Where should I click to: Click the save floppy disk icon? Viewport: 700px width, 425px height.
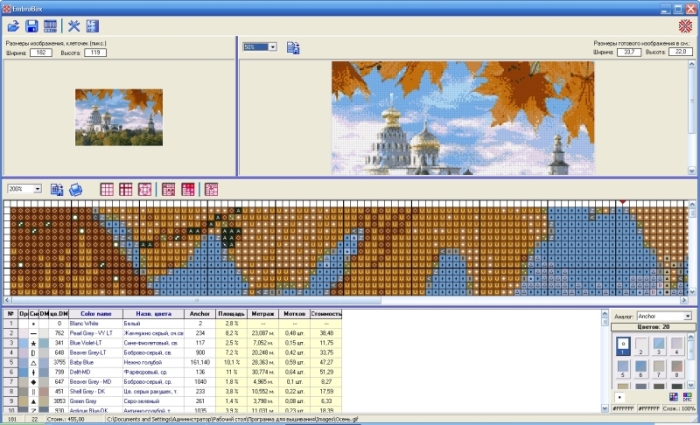coord(31,25)
